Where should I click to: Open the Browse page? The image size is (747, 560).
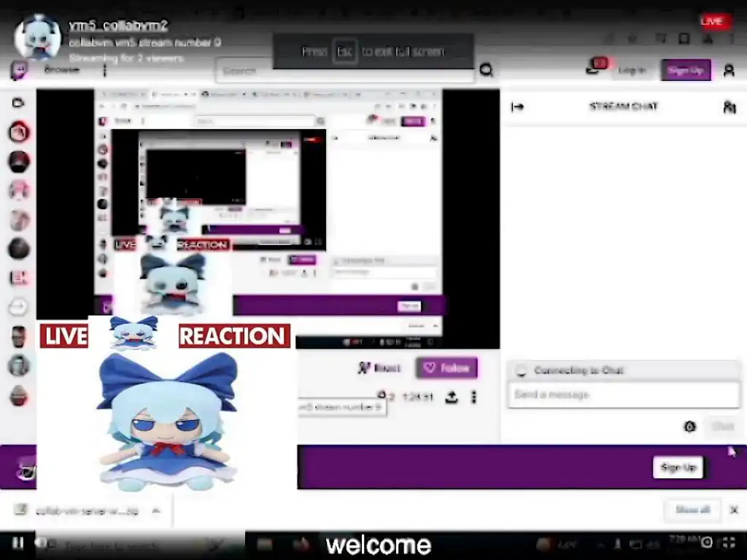tap(62, 70)
